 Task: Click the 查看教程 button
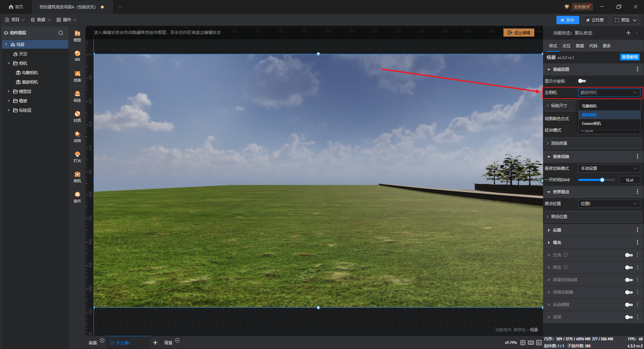pyautogui.click(x=630, y=57)
